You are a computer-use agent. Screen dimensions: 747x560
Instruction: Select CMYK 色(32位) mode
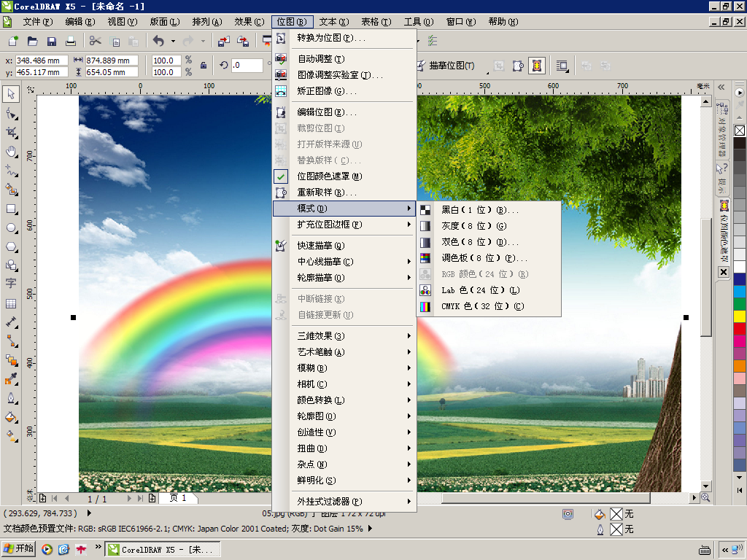click(x=489, y=306)
